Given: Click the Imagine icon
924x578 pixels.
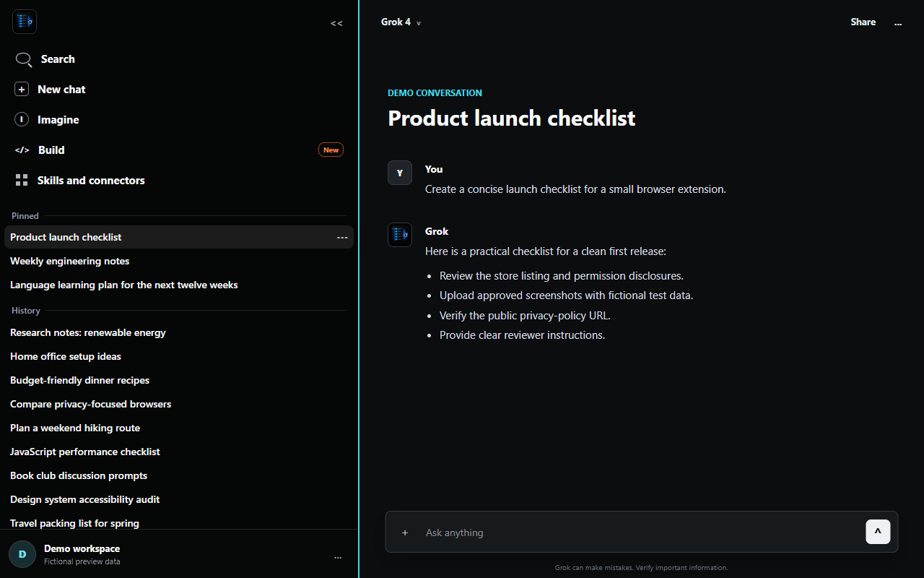Looking at the screenshot, I should (x=22, y=120).
